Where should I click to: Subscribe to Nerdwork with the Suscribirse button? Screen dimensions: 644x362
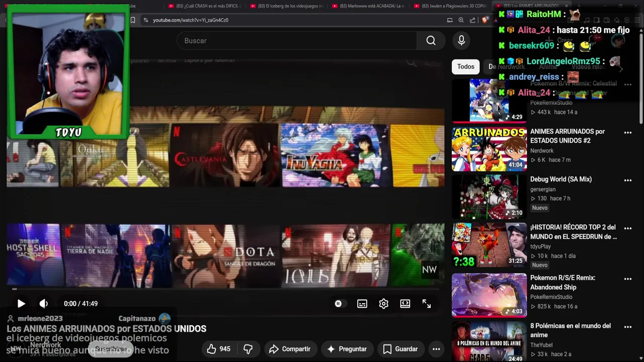[x=111, y=349]
